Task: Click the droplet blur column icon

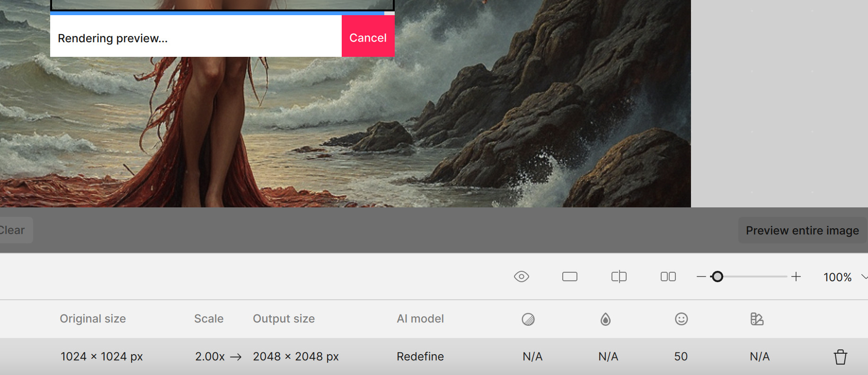Action: (x=605, y=320)
